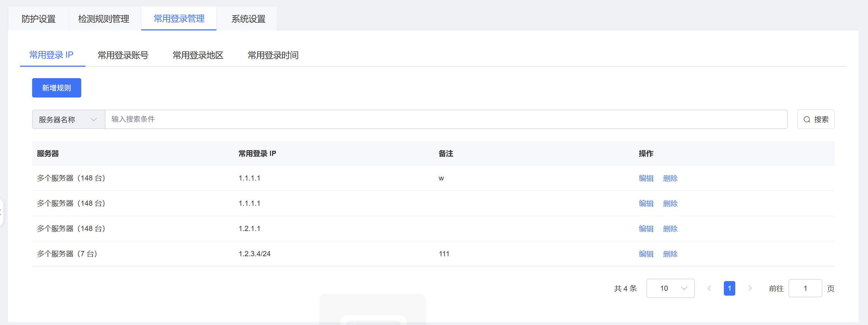The image size is (868, 325).
Task: Open the 防护设置 tab
Action: (39, 19)
